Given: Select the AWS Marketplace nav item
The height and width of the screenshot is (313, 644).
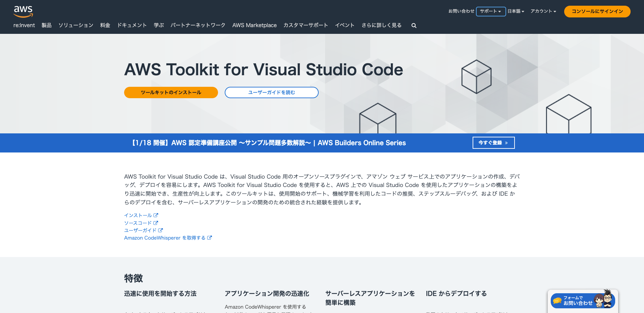Looking at the screenshot, I should [254, 25].
